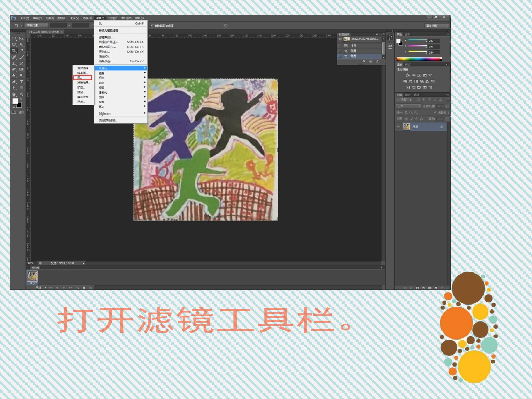Select the Type (T) tool

(21, 82)
